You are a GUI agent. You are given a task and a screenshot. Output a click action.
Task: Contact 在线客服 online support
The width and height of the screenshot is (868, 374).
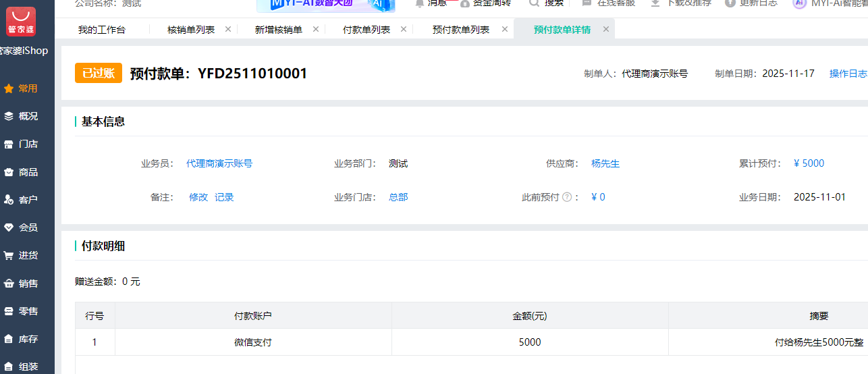tap(608, 3)
